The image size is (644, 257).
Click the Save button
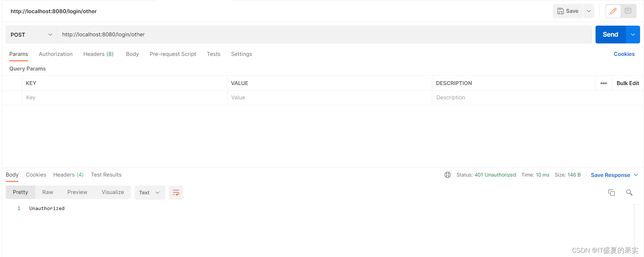(568, 11)
